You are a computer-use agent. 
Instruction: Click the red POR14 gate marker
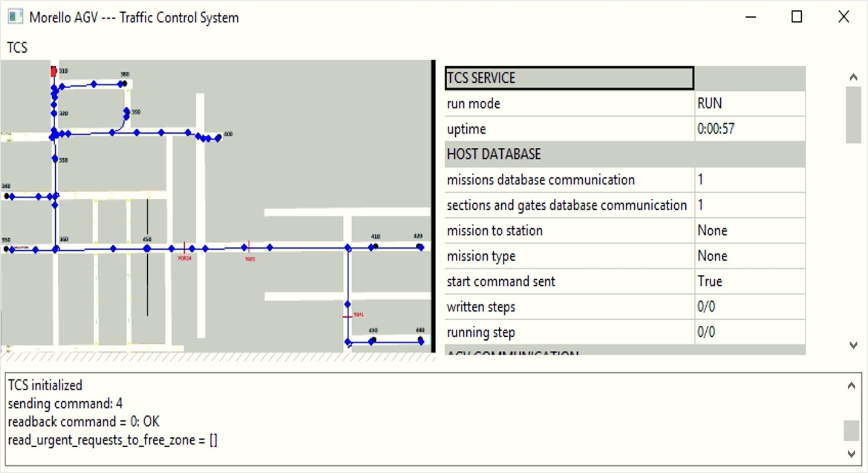click(184, 248)
